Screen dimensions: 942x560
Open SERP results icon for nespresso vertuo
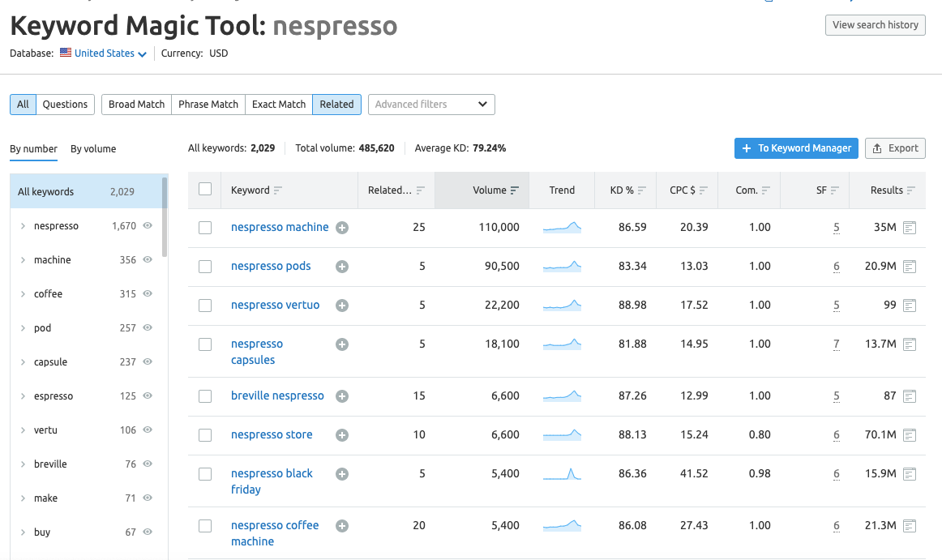click(x=910, y=306)
